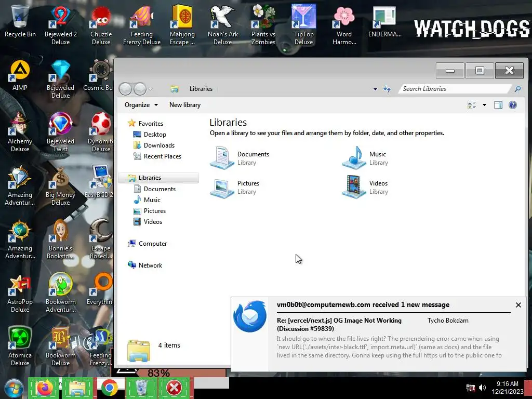The width and height of the screenshot is (532, 399).
Task: Open the ENDERMA... desktop shortcut
Action: tap(385, 21)
